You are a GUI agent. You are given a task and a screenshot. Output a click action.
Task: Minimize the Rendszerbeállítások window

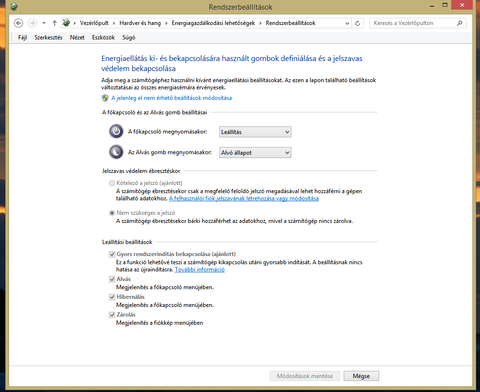point(432,6)
